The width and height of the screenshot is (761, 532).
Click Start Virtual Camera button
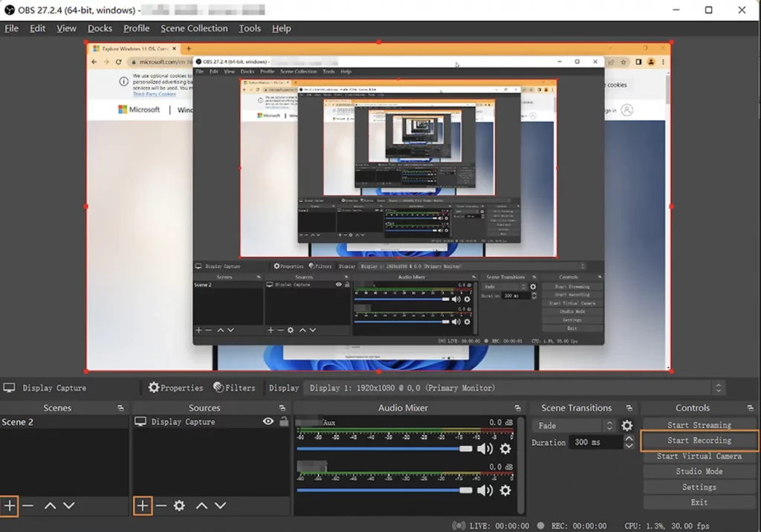tap(699, 456)
